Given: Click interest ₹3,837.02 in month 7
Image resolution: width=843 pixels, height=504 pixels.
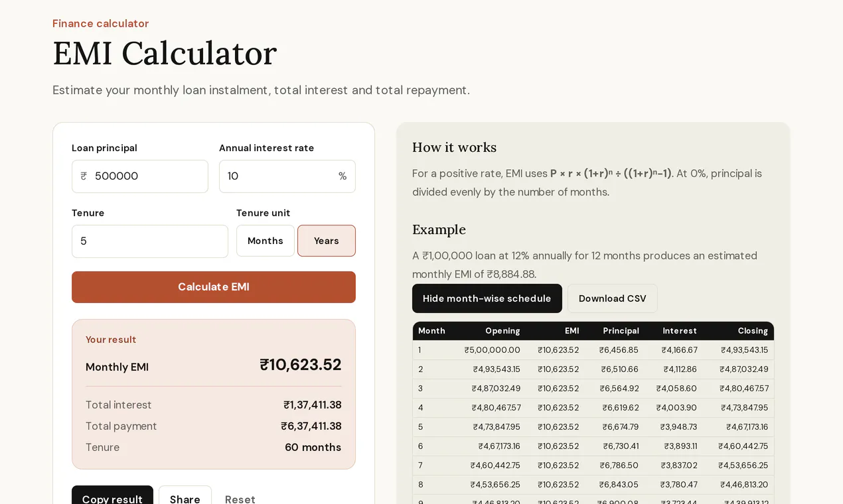Looking at the screenshot, I should [x=679, y=466].
